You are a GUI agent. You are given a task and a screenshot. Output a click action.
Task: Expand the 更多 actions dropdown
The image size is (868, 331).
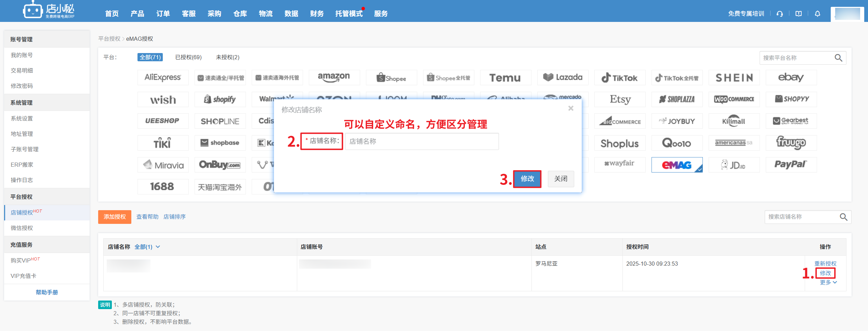point(828,282)
